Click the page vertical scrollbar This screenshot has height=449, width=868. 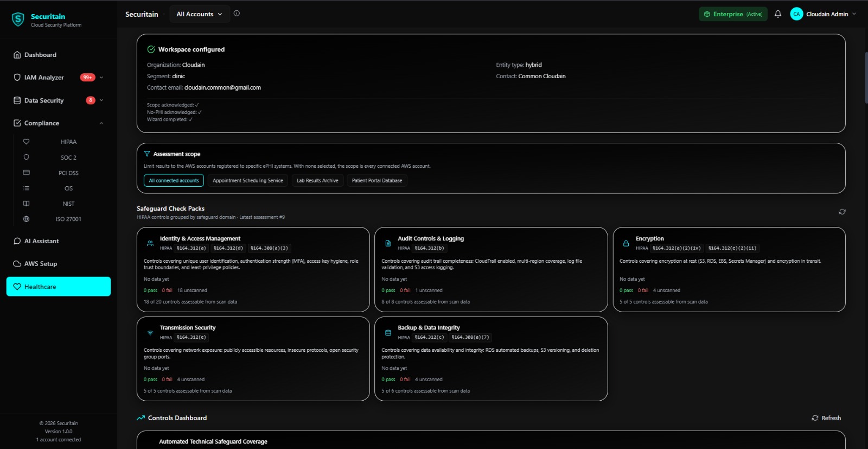pos(866,79)
